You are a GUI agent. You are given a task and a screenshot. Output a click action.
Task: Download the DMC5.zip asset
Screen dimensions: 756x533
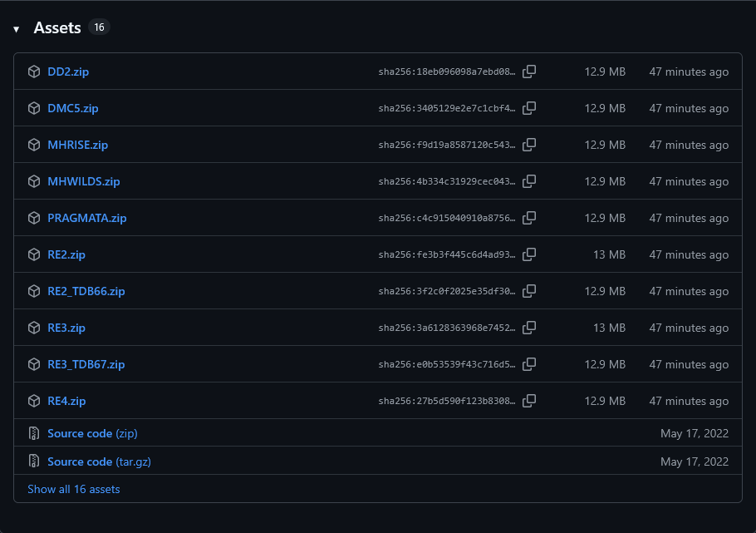pyautogui.click(x=73, y=108)
